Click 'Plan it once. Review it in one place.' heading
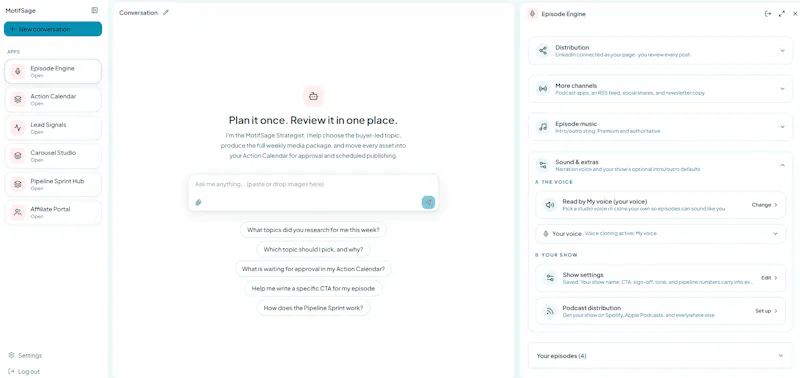 pyautogui.click(x=313, y=120)
